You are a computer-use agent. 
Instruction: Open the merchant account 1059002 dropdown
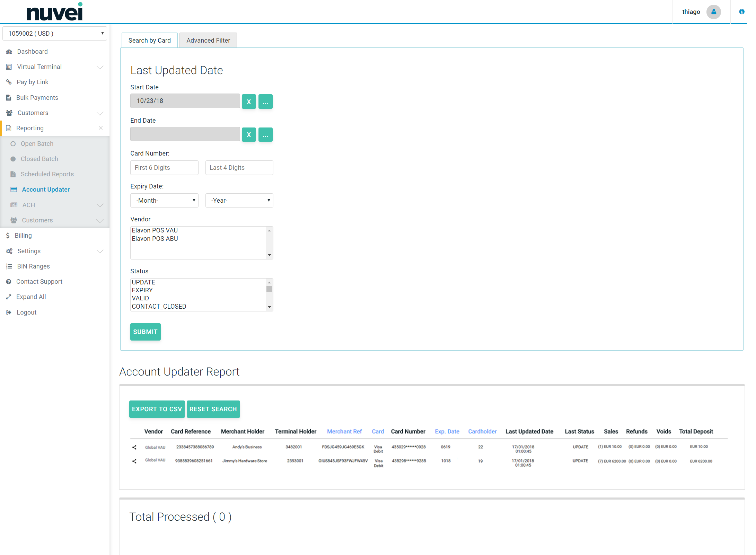(55, 34)
